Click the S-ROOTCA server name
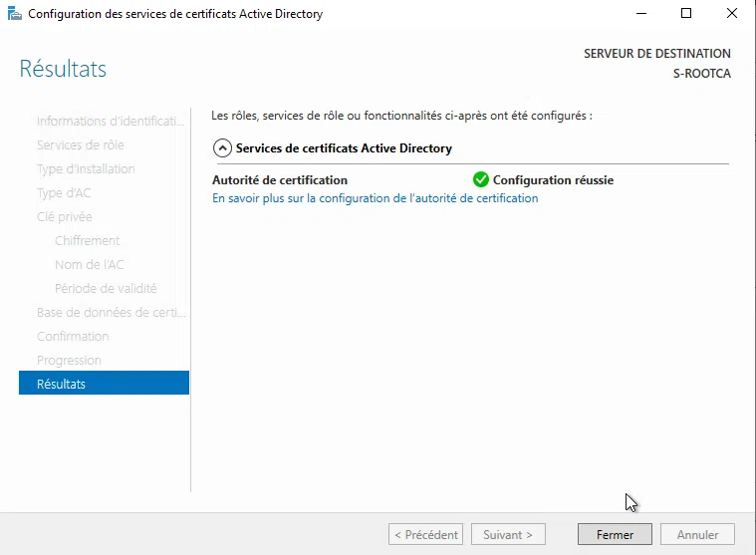This screenshot has height=555, width=756. 702,74
